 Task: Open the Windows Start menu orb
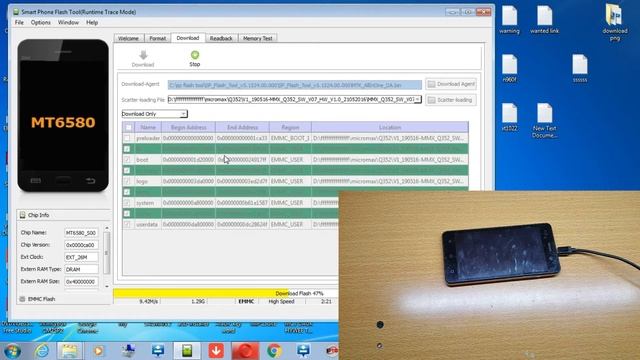coord(12,351)
